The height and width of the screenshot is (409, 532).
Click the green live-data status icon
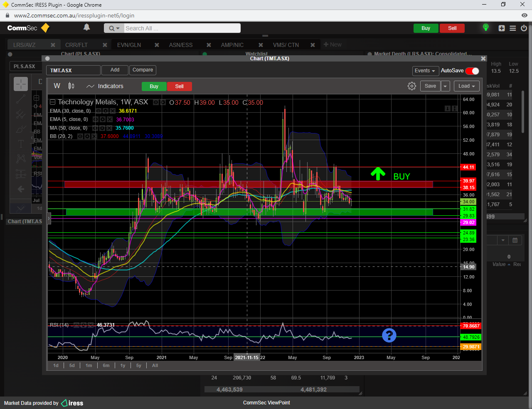pos(485,27)
